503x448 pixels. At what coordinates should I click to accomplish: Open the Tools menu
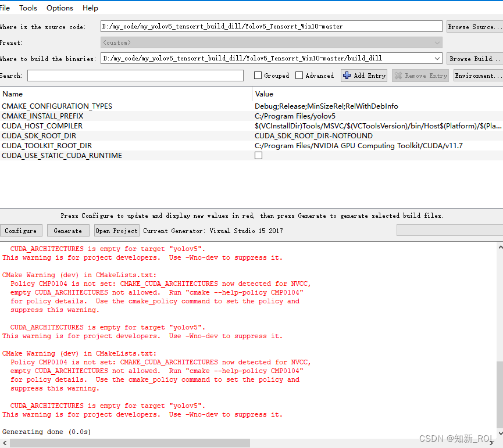28,8
